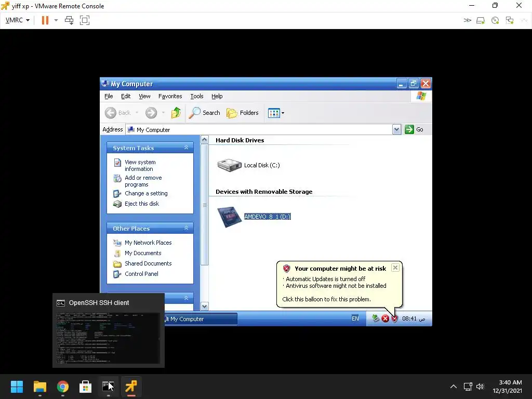The image size is (532, 399).
Task: Open the Help menu
Action: tap(217, 96)
